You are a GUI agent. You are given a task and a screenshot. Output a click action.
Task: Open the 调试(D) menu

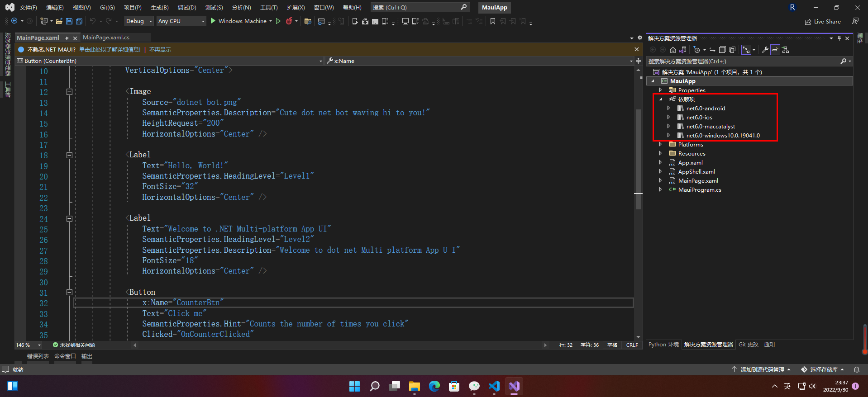[187, 7]
